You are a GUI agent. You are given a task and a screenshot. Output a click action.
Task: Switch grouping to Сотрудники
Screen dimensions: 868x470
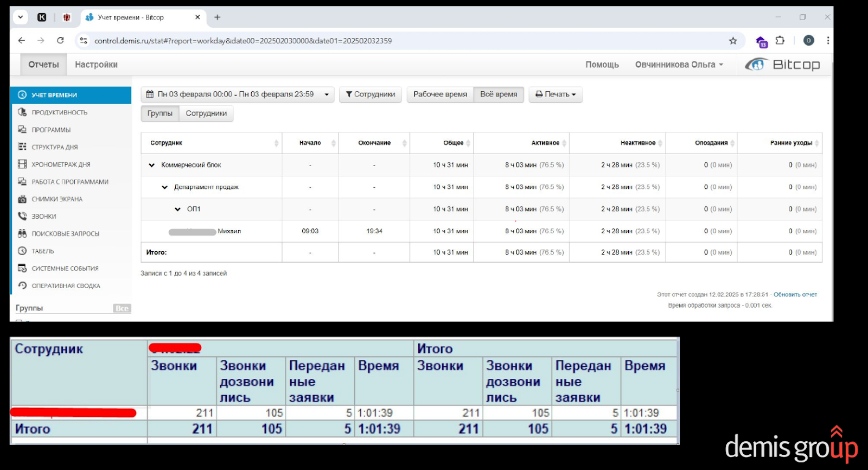(206, 113)
